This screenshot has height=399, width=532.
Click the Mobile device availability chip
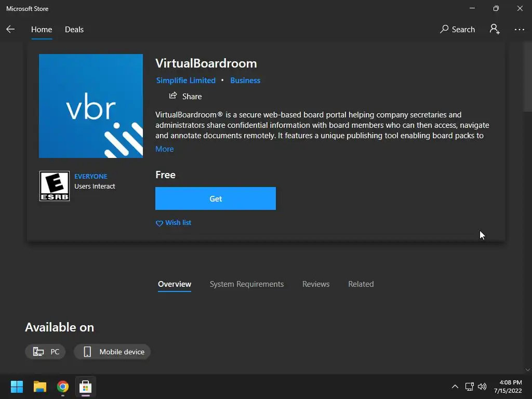click(112, 352)
